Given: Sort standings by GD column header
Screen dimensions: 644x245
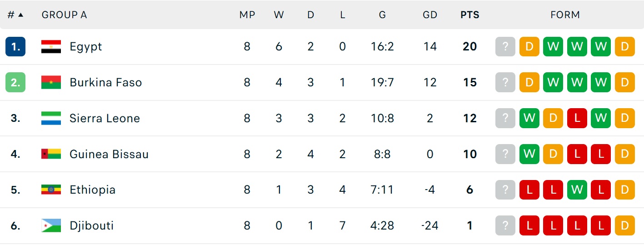Looking at the screenshot, I should [429, 15].
